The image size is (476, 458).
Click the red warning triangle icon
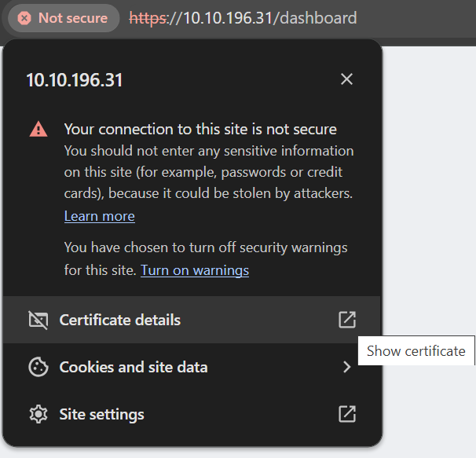click(38, 129)
